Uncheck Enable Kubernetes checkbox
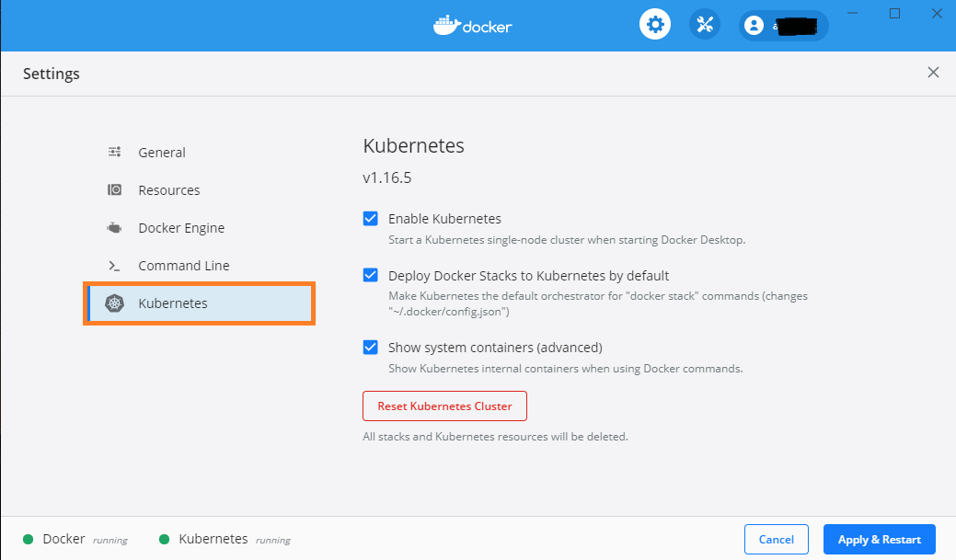 tap(370, 219)
